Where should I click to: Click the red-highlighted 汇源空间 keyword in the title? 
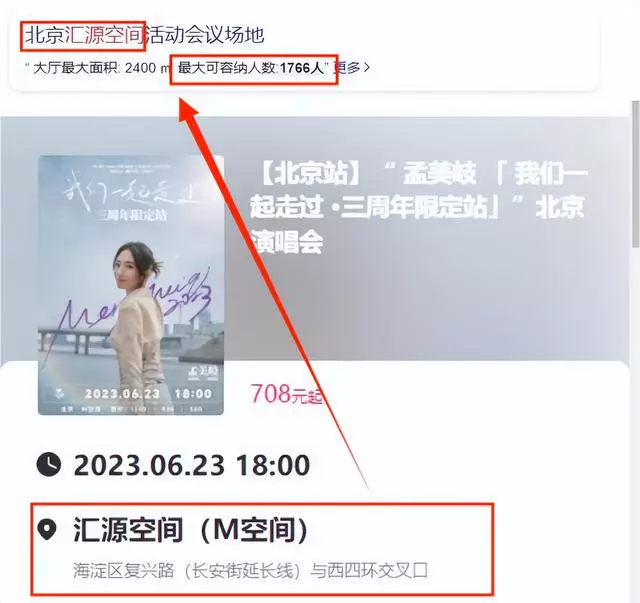pyautogui.click(x=105, y=35)
